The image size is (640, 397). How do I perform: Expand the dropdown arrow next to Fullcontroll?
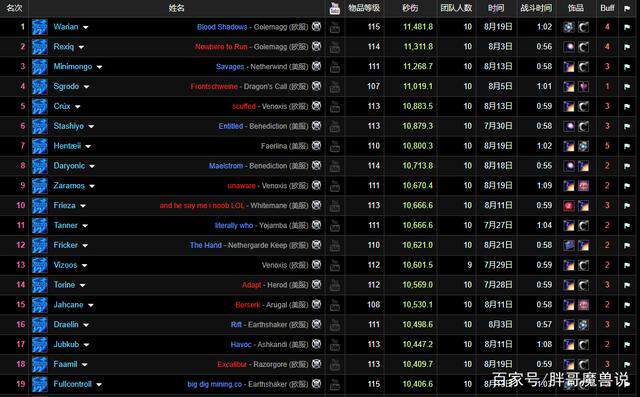click(x=99, y=384)
